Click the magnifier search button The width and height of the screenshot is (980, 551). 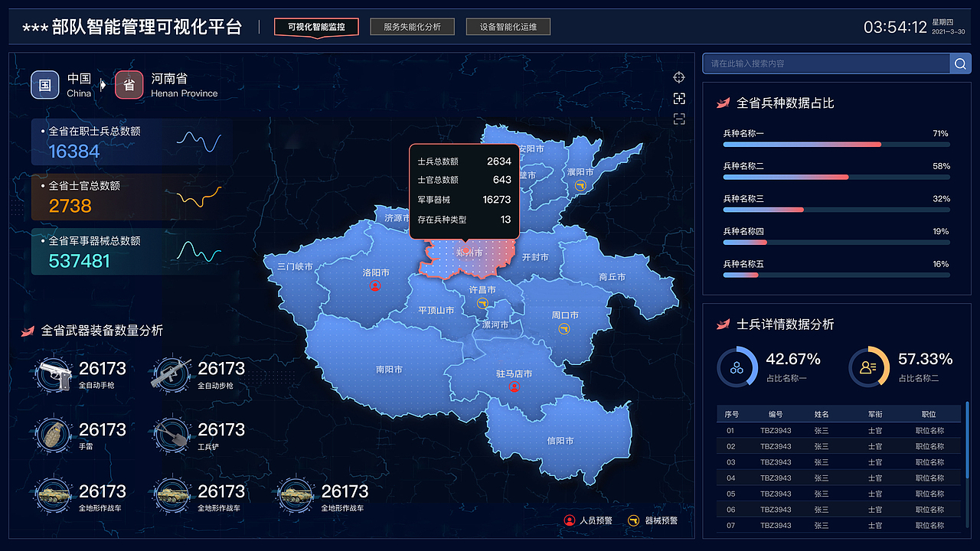(x=960, y=64)
